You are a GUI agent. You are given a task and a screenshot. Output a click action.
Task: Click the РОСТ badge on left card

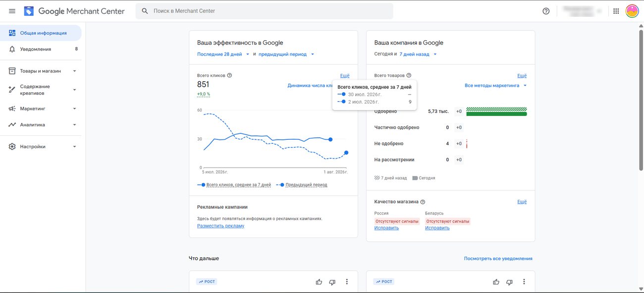pos(207,282)
